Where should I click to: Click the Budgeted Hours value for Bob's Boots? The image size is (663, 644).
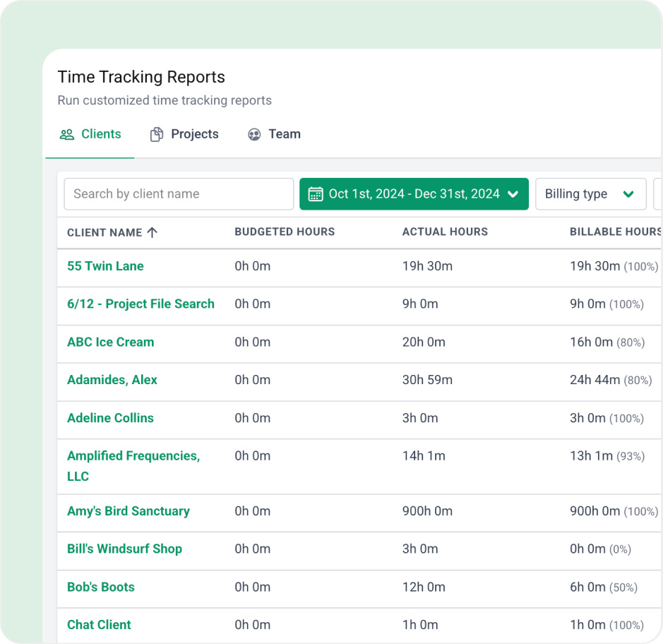coord(253,587)
